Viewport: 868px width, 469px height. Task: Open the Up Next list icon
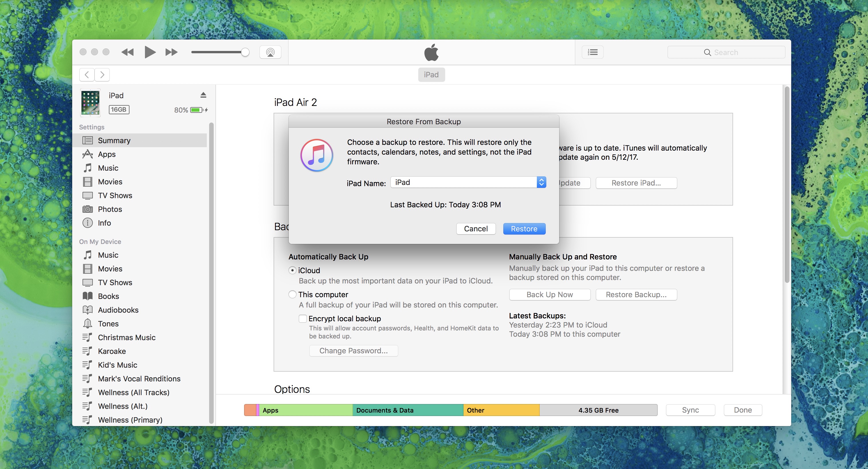click(x=592, y=52)
